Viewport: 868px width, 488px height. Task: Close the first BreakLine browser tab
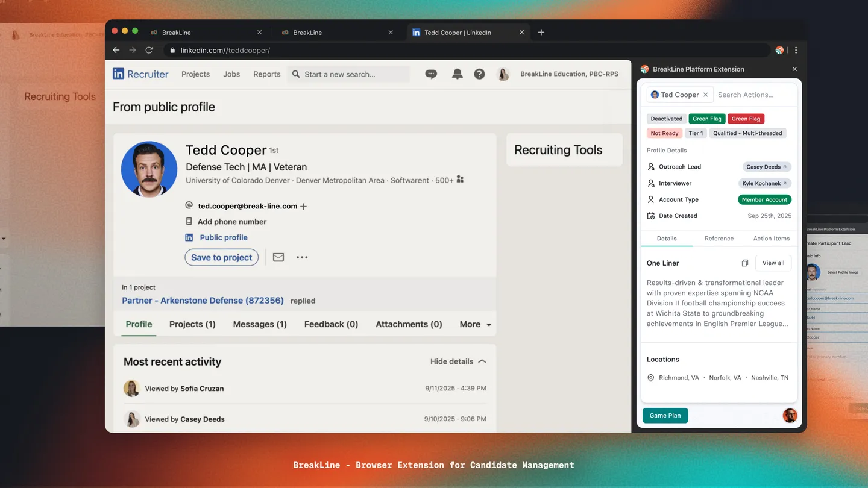[x=260, y=33]
